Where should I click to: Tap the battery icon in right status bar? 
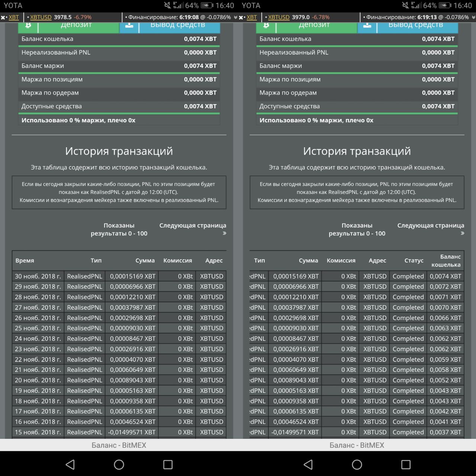445,6
